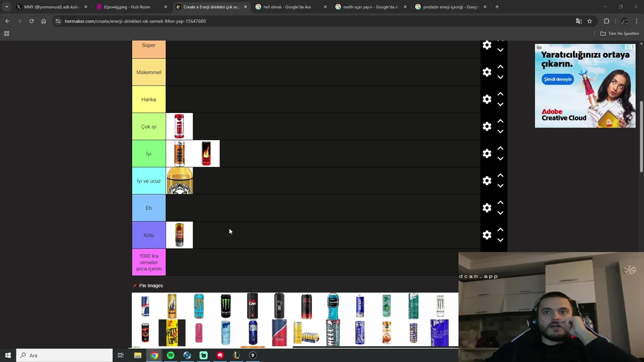Click the page vertical scrollbar
This screenshot has width=644, height=362.
(x=641, y=138)
